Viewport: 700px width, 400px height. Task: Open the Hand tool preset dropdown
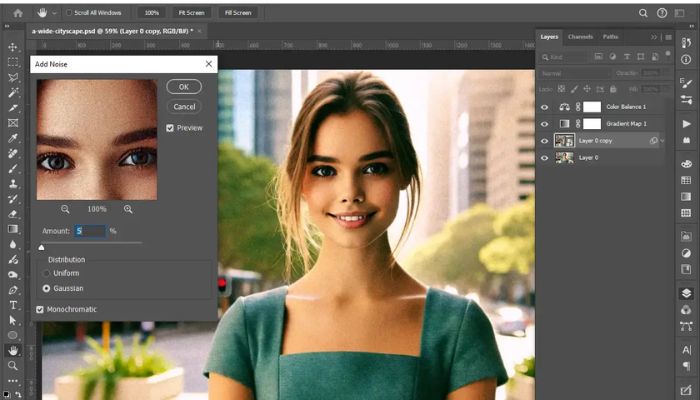[x=54, y=13]
